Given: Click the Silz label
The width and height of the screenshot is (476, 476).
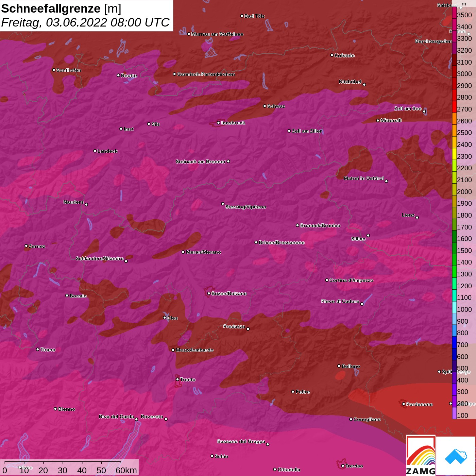Looking at the screenshot, I should pyautogui.click(x=156, y=124).
